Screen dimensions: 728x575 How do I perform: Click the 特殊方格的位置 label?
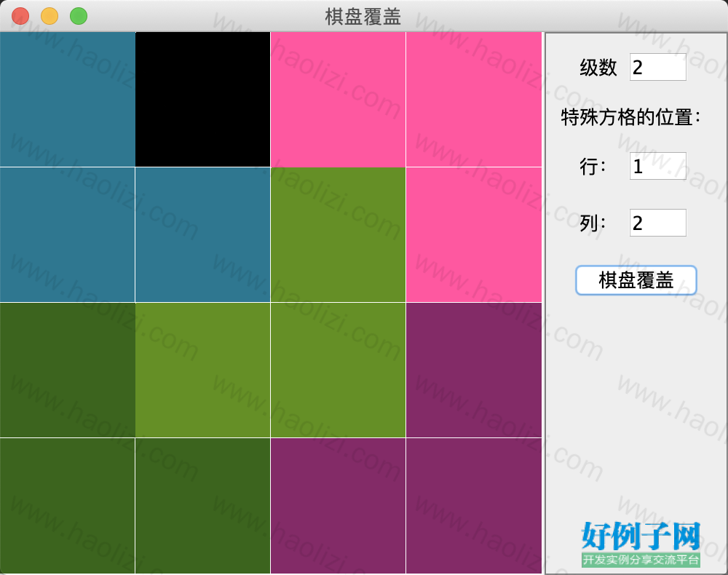(x=630, y=117)
